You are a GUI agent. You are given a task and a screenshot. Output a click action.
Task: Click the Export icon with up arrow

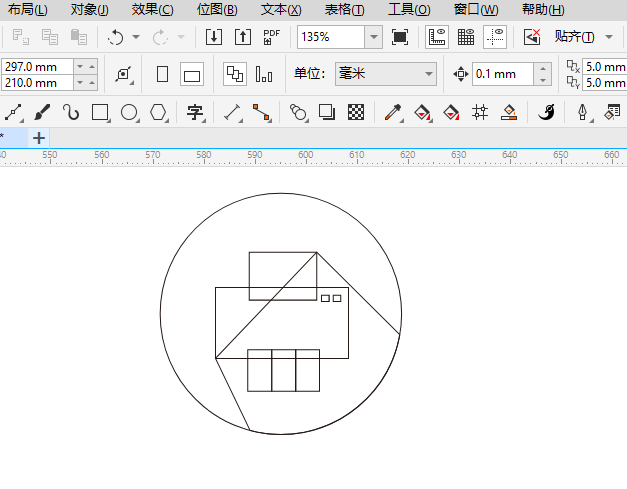(243, 37)
